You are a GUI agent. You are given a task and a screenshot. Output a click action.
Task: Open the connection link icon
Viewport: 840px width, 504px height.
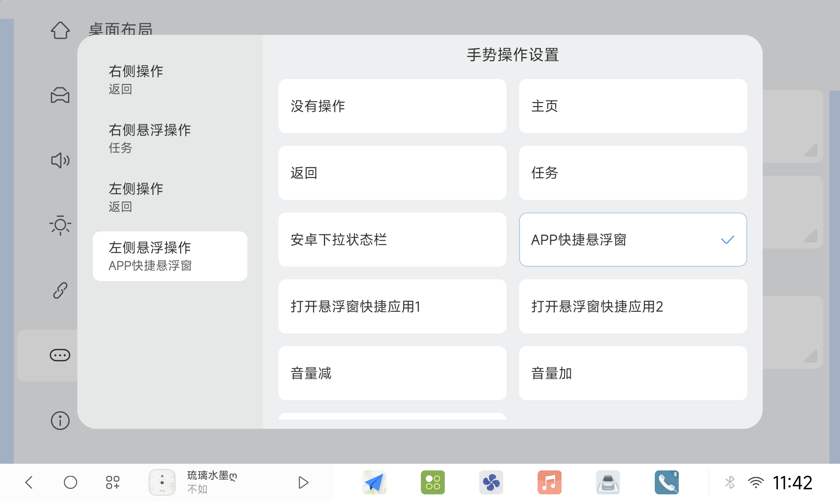pos(60,290)
